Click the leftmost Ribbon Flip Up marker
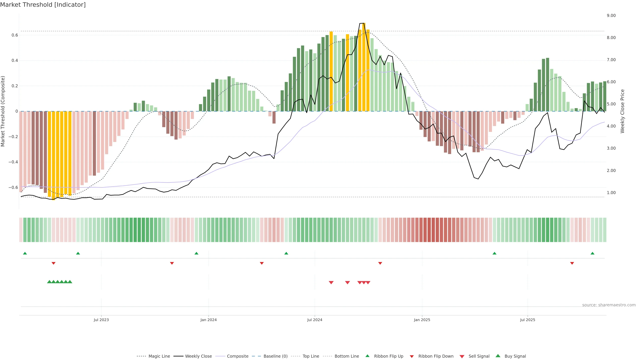The width and height of the screenshot is (644, 362). (25, 253)
